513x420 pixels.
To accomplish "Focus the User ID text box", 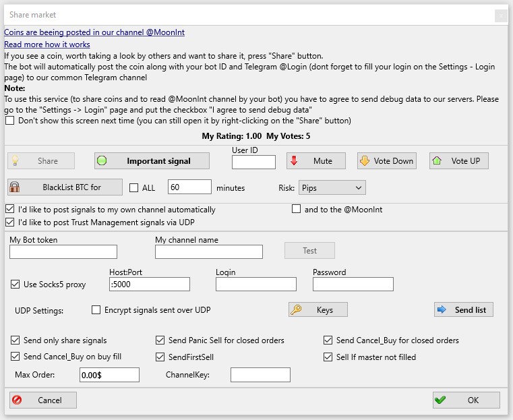I will pyautogui.click(x=253, y=162).
